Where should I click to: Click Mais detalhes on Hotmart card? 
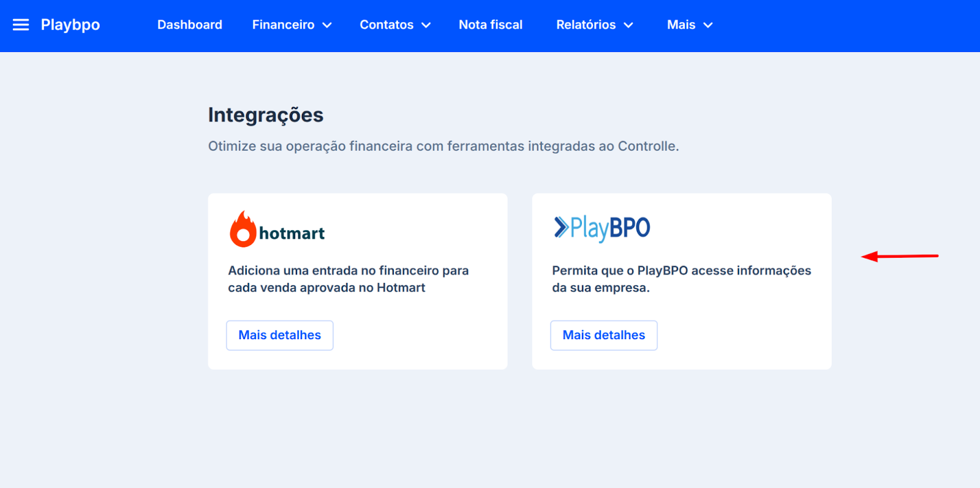tap(280, 336)
